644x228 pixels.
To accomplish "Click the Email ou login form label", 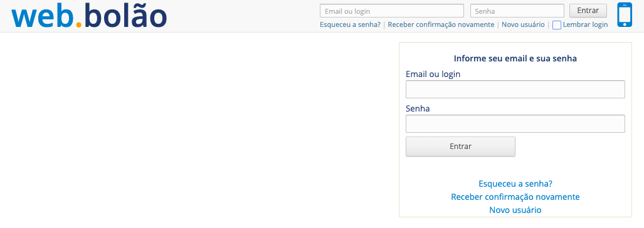I will [x=433, y=74].
